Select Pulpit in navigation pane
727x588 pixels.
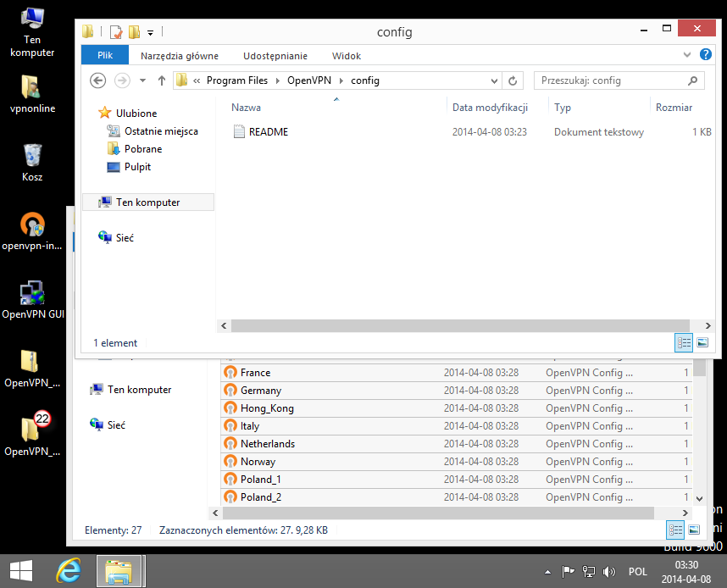[129, 167]
